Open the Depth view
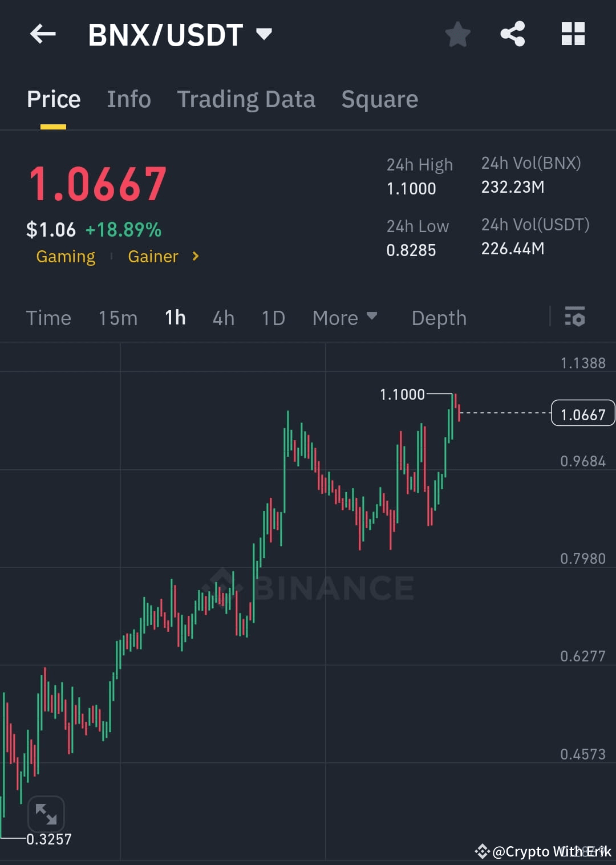The image size is (616, 865). click(x=439, y=318)
